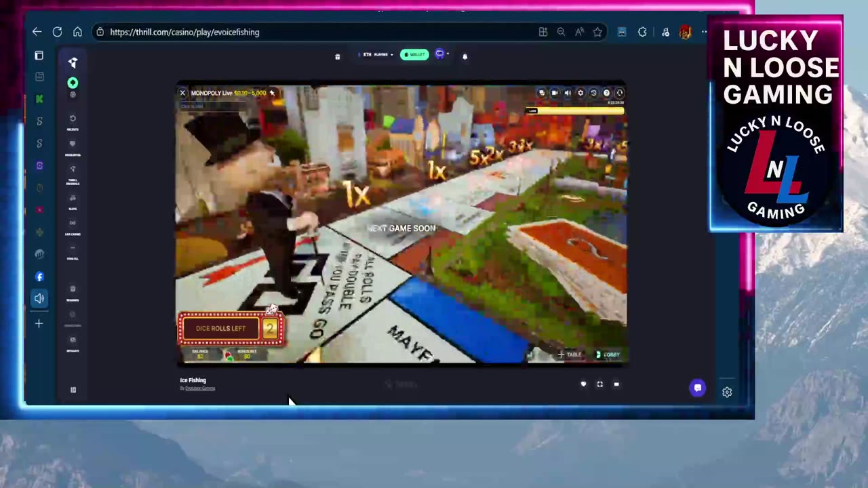Add a new sidebar item with plus
The image size is (868, 488).
39,324
